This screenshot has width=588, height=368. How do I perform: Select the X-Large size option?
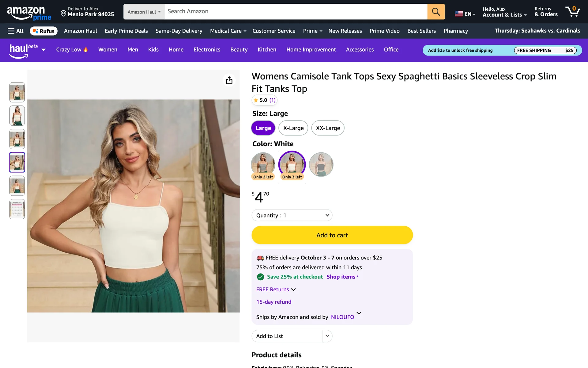click(293, 128)
